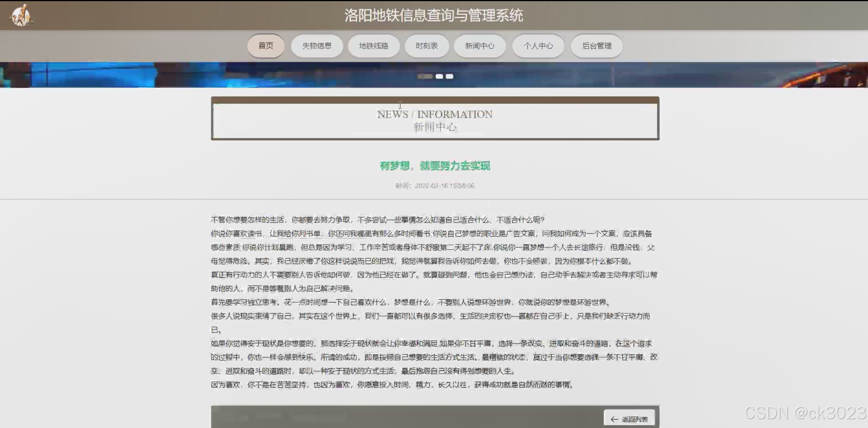Click the paragraph starting with 不管你想要怎样的生活
The height and width of the screenshot is (428, 868).
coord(377,220)
